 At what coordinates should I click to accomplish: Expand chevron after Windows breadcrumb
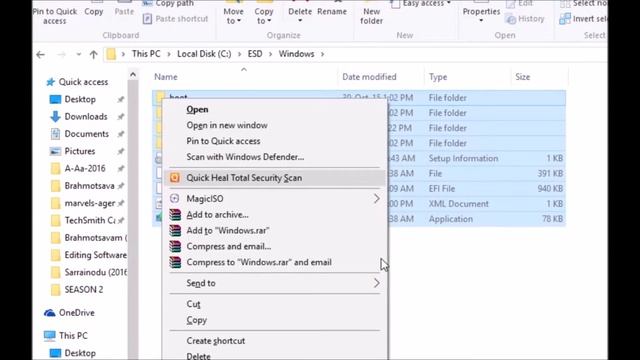322,54
